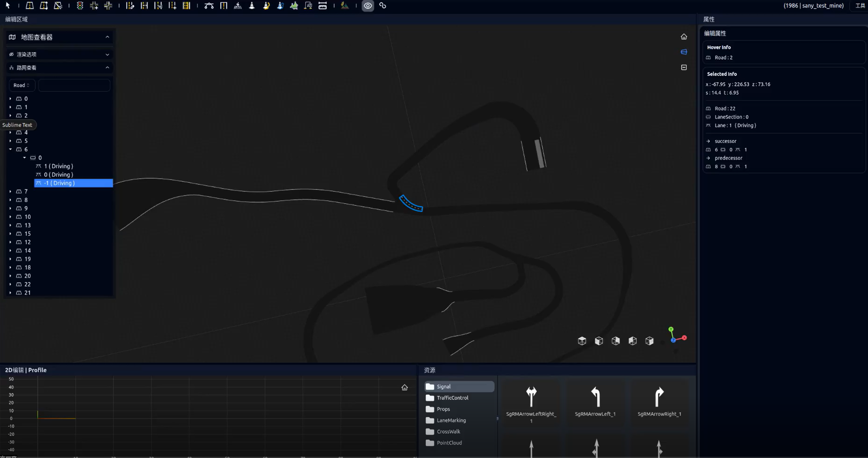Pick the plain traffic cone tool
The height and width of the screenshot is (458, 868).
pos(252,6)
